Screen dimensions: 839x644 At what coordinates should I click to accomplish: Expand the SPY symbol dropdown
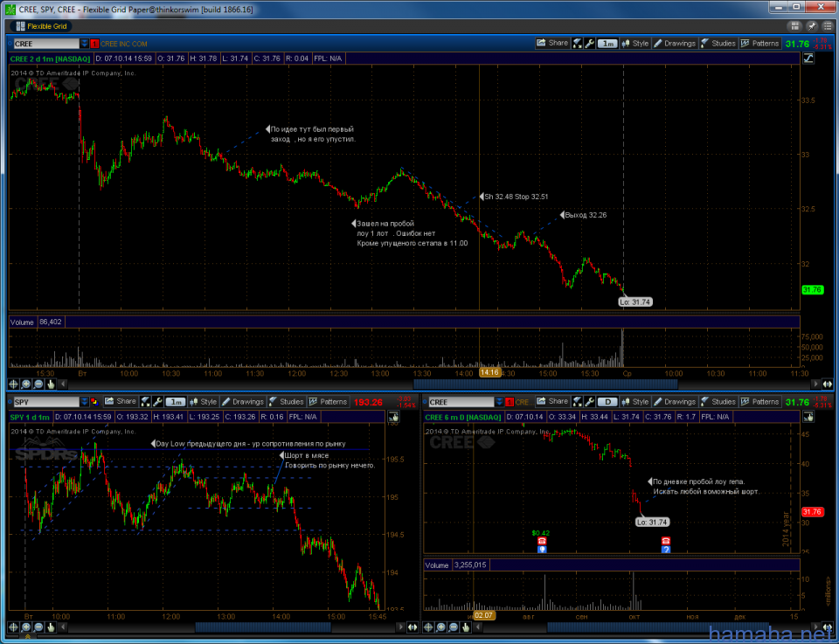(x=85, y=402)
